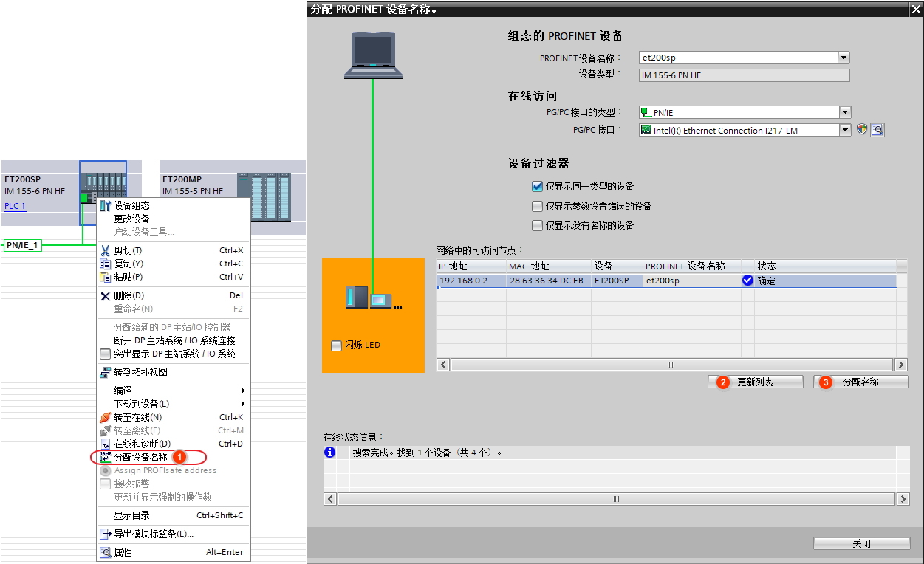Click the shield icon next to PG/PC interface
The width and height of the screenshot is (924, 564).
[x=862, y=130]
